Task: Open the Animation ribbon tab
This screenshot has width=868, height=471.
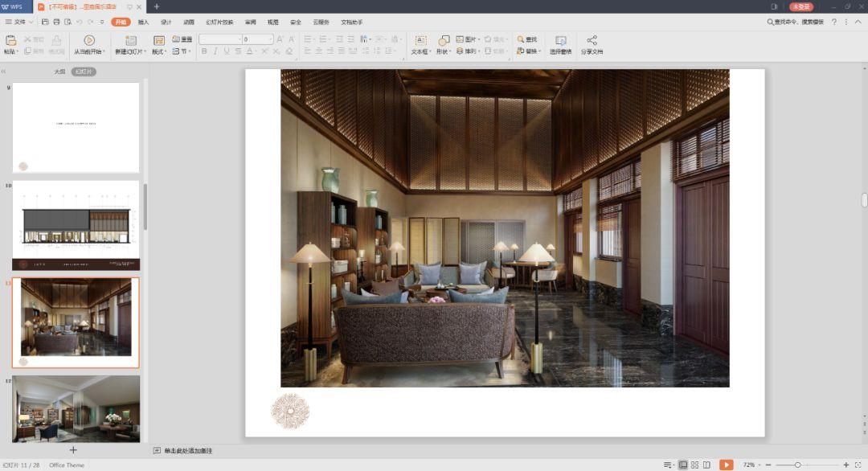Action: (189, 23)
